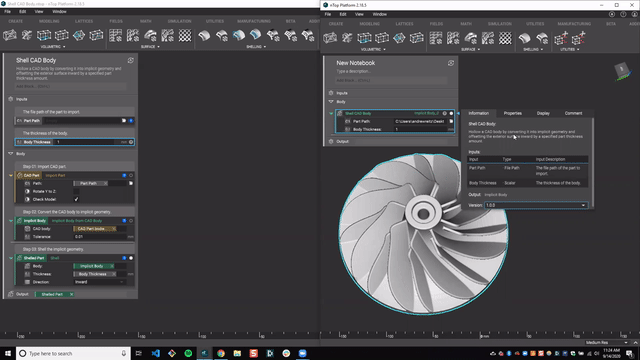Viewport: 640px width, 360px height.
Task: Click file browse icon in CAD Part Path row
Action: pos(131,183)
